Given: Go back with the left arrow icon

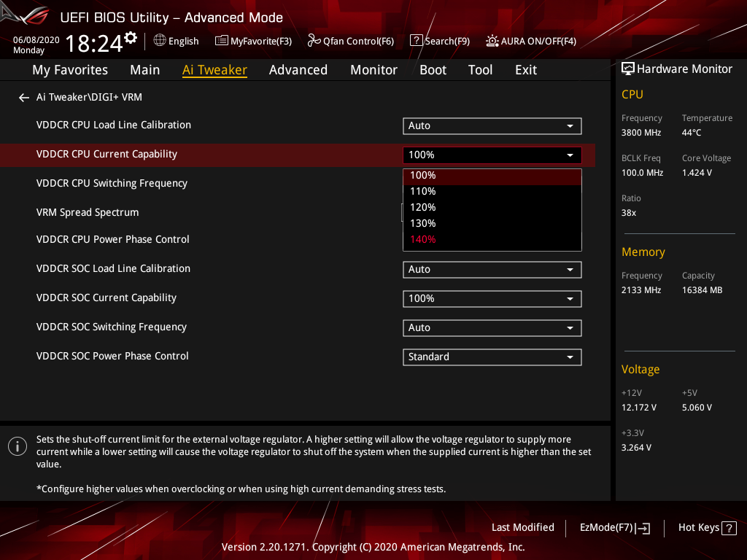Looking at the screenshot, I should coord(24,98).
